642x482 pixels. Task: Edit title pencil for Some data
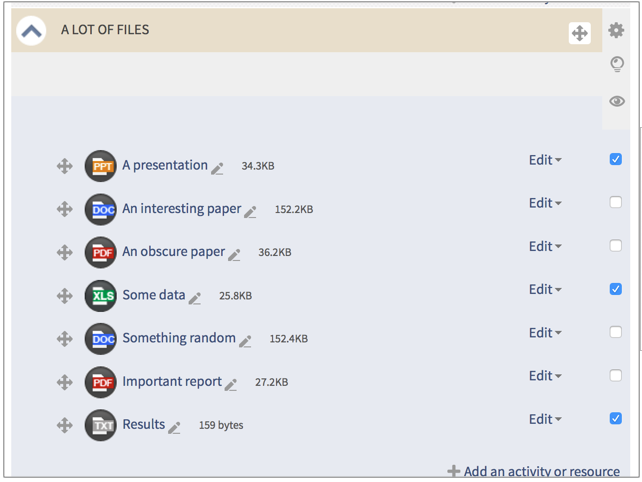(194, 299)
